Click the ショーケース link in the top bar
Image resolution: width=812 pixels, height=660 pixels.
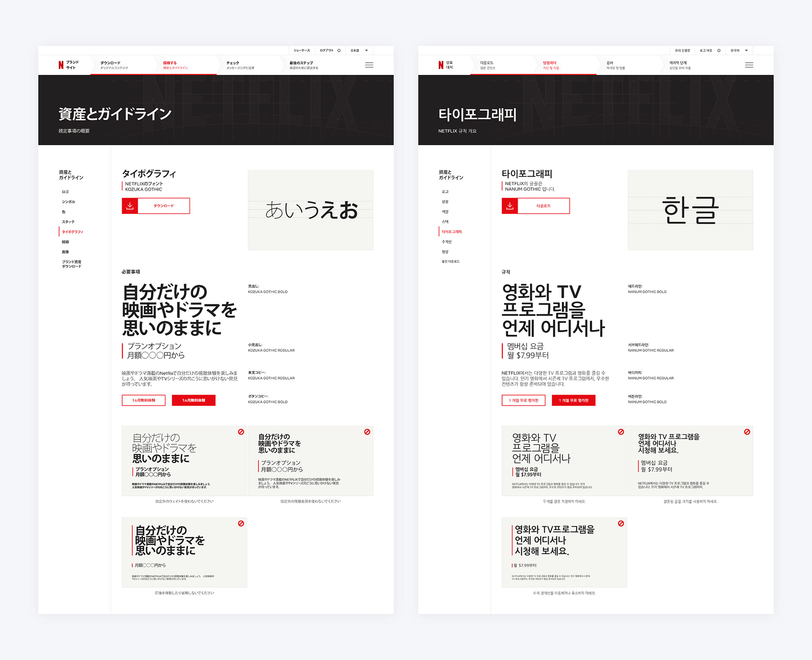(302, 50)
